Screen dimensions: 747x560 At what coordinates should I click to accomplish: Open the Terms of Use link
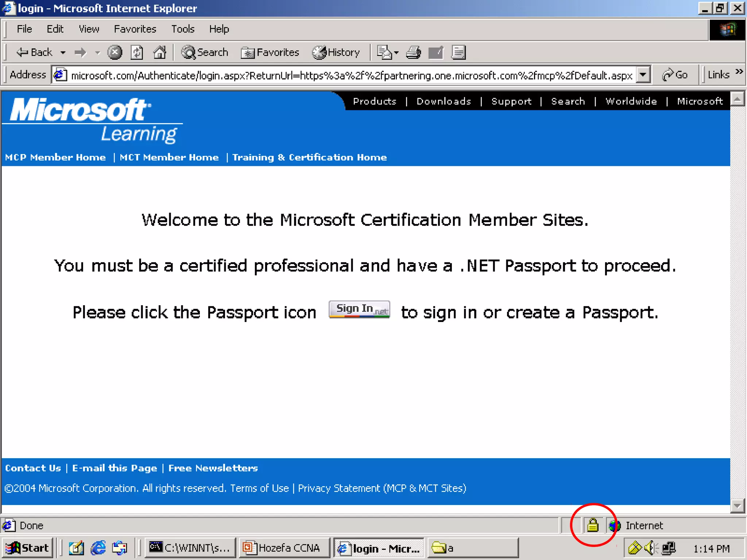(259, 488)
